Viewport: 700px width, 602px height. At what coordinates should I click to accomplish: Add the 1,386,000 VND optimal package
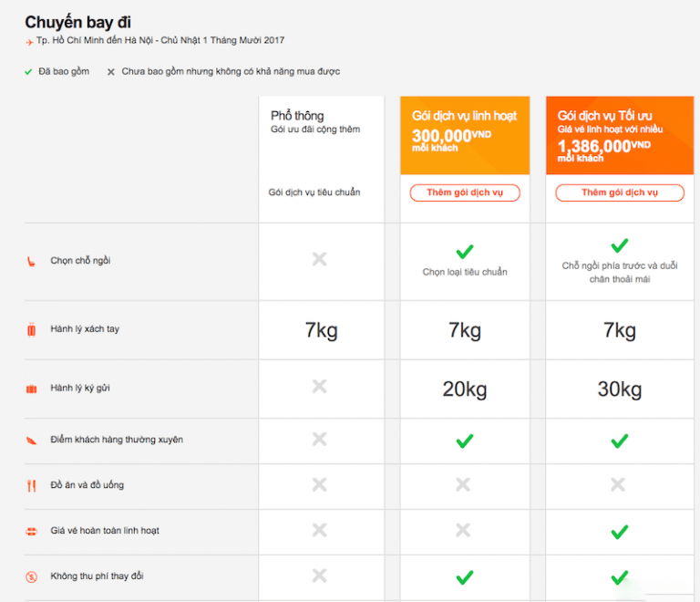[x=620, y=192]
